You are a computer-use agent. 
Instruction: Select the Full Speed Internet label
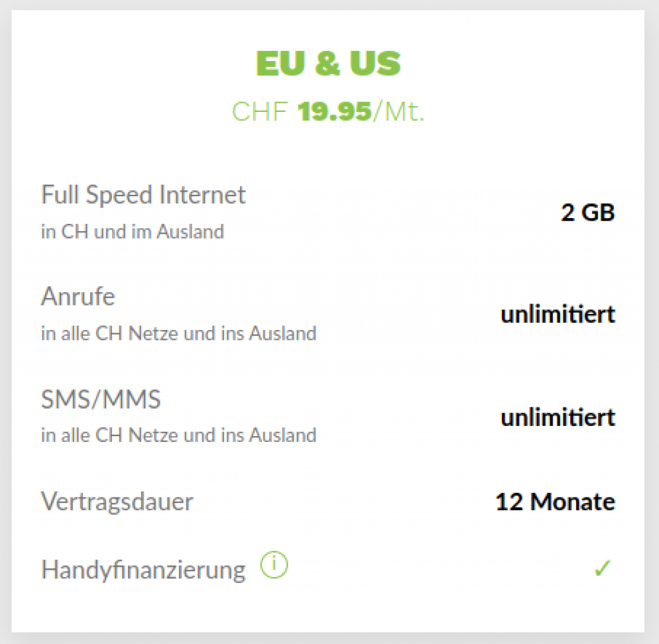tap(144, 194)
